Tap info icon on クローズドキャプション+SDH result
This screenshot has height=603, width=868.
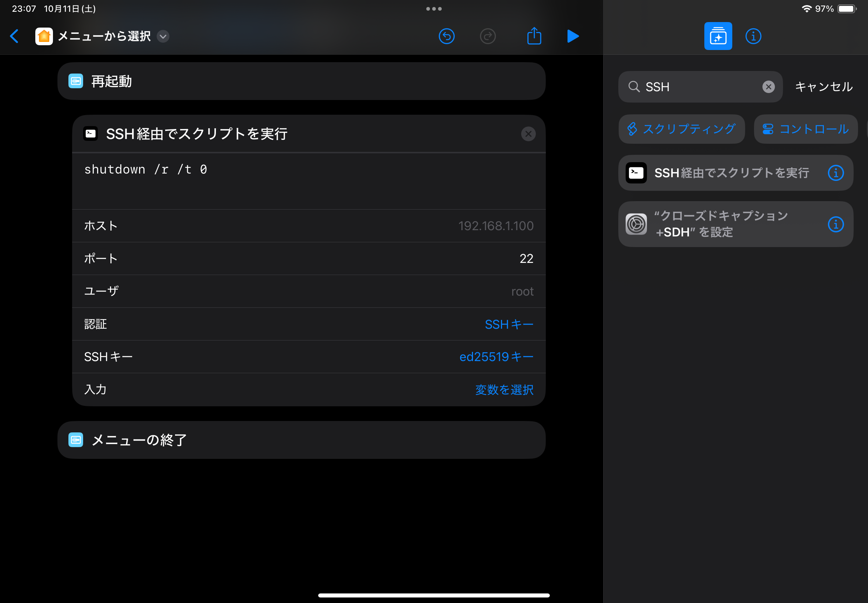(837, 224)
